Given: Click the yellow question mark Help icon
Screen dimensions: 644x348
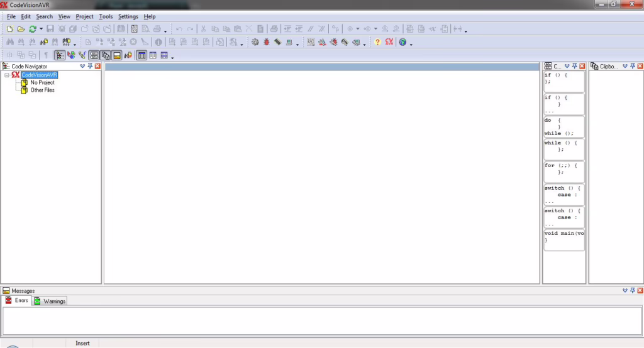Looking at the screenshot, I should 377,42.
